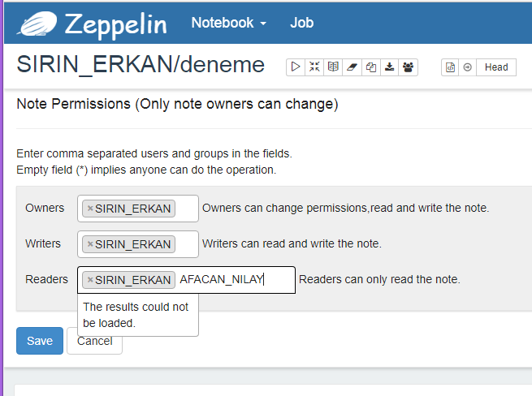The width and height of the screenshot is (532, 396).
Task: Click the set revision arrow-circle icon
Action: pos(468,67)
